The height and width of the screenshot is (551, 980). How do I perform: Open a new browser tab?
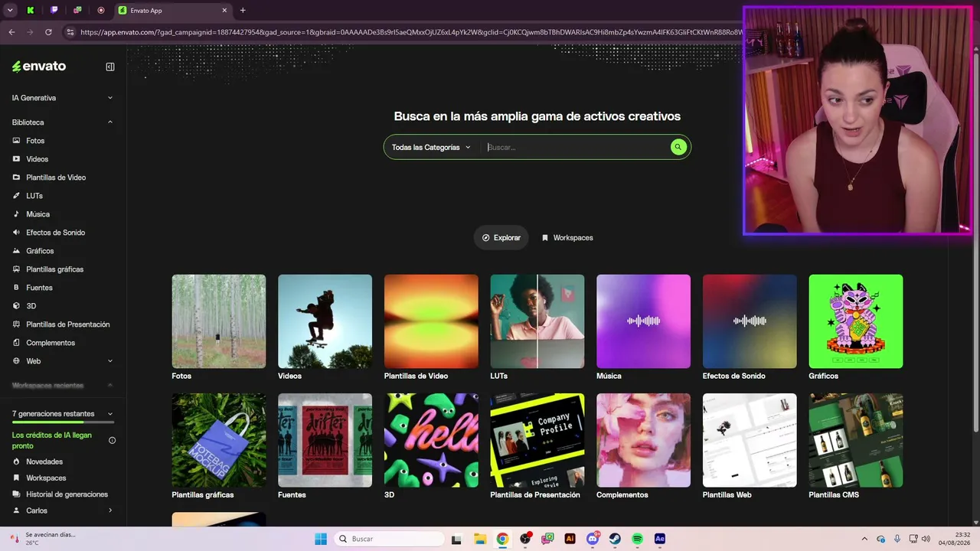(243, 11)
